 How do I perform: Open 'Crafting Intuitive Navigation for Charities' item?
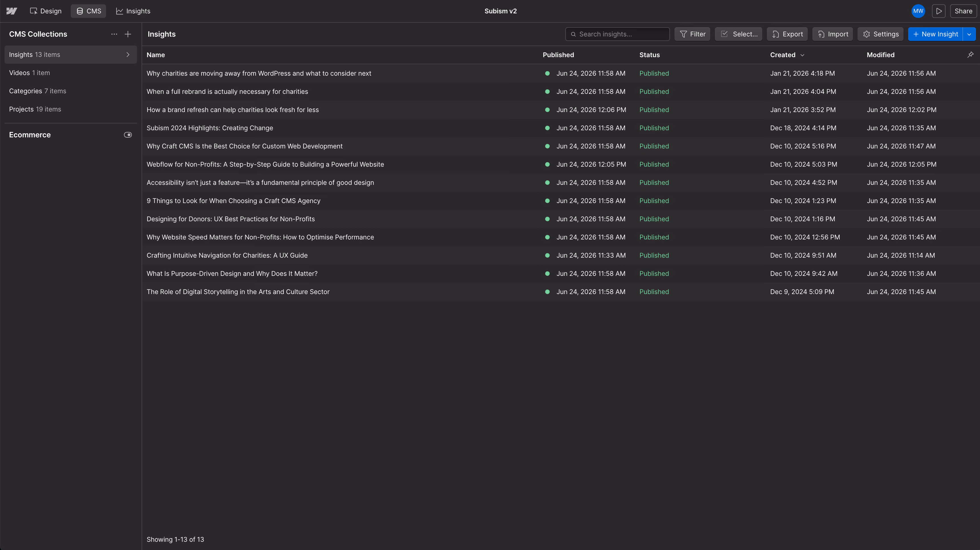[227, 255]
